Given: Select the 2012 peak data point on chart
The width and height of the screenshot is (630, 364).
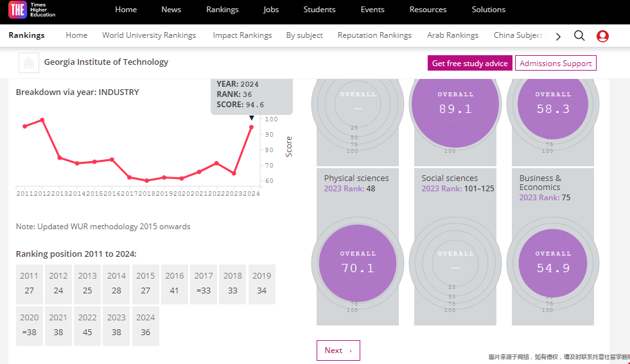Looking at the screenshot, I should (42, 120).
